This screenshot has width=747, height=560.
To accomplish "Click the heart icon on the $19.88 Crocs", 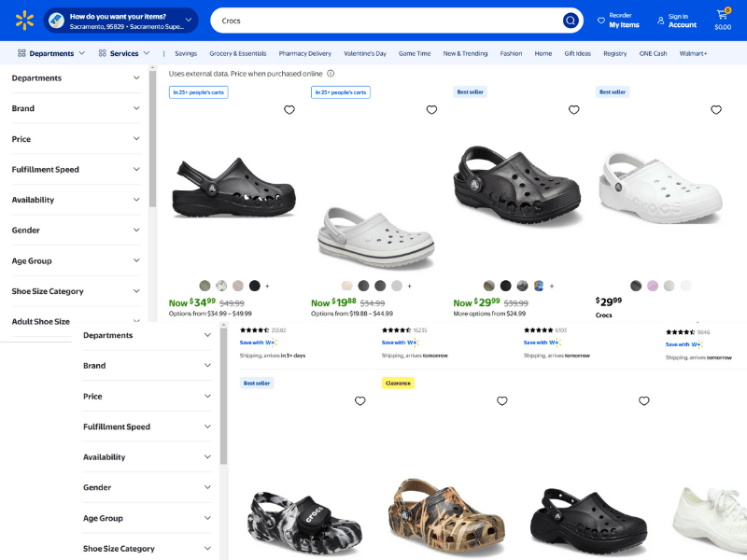I will click(x=431, y=109).
